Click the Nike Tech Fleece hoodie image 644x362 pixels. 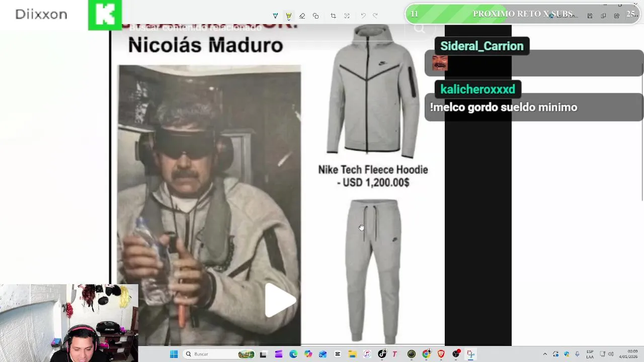point(372,90)
